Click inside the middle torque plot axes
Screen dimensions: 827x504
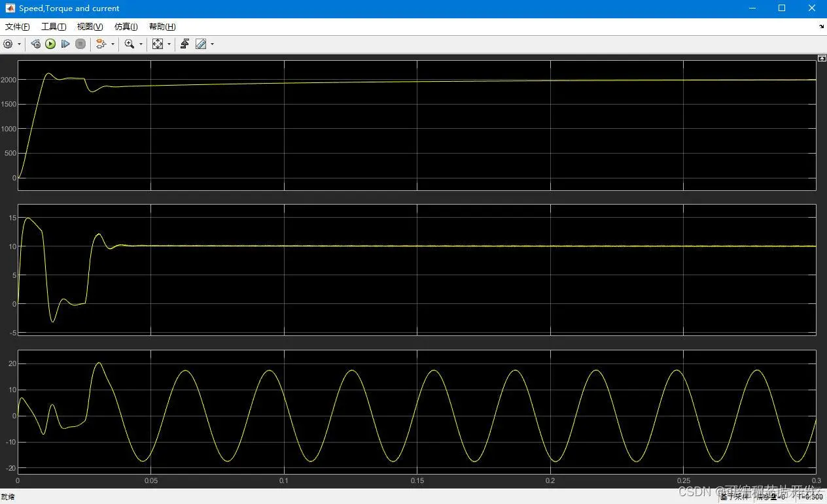tap(417, 269)
